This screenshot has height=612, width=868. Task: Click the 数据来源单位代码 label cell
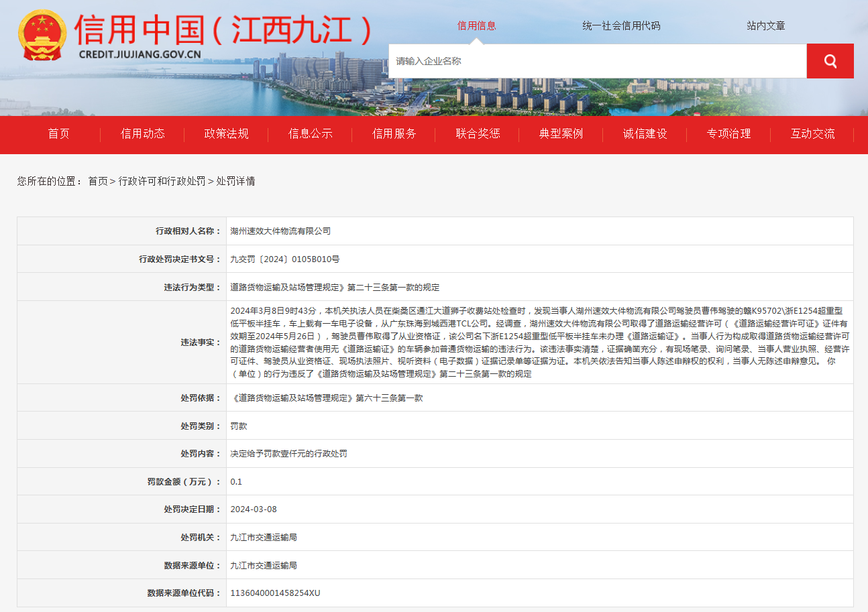click(x=121, y=593)
